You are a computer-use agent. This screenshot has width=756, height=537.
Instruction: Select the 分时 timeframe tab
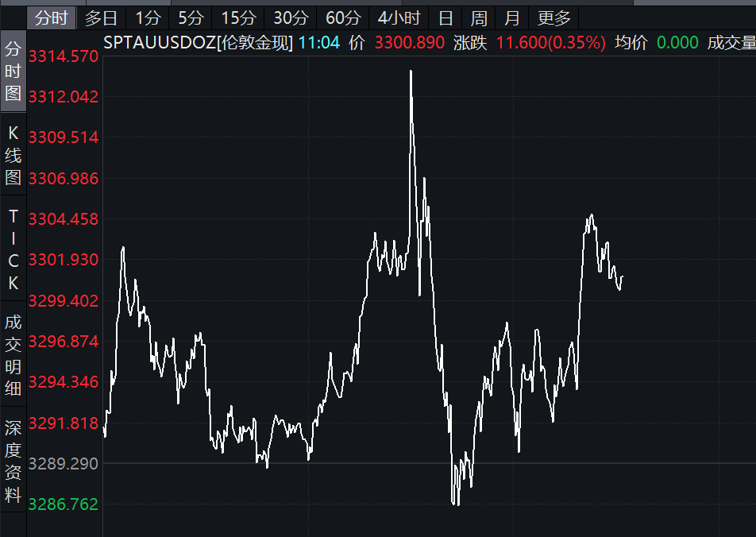pyautogui.click(x=51, y=18)
